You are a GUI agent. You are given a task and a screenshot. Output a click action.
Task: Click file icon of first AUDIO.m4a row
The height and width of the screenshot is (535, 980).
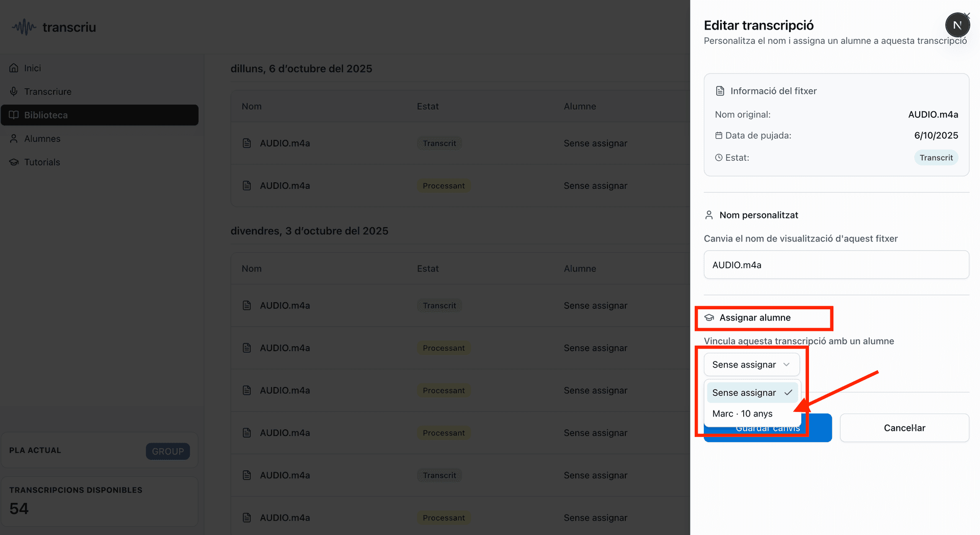click(247, 143)
